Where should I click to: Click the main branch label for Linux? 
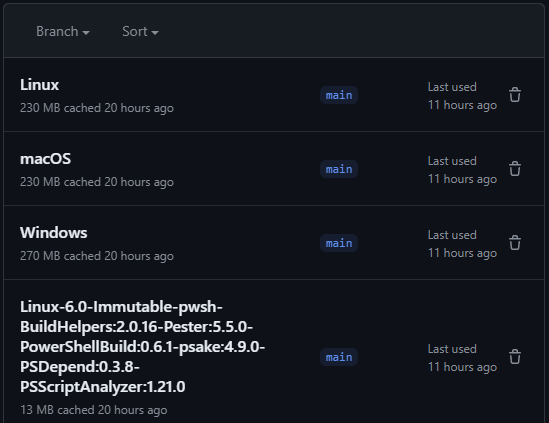[x=339, y=95]
